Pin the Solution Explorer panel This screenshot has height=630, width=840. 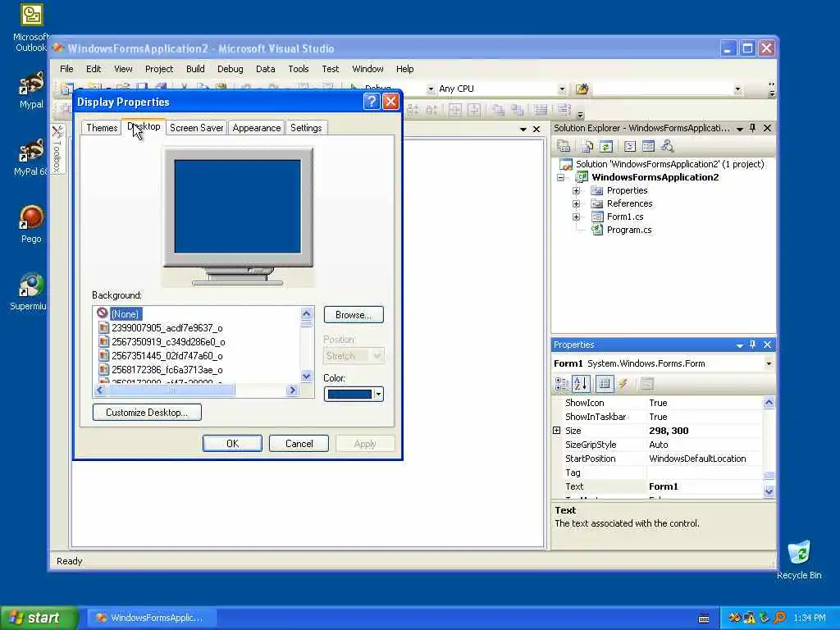click(753, 128)
